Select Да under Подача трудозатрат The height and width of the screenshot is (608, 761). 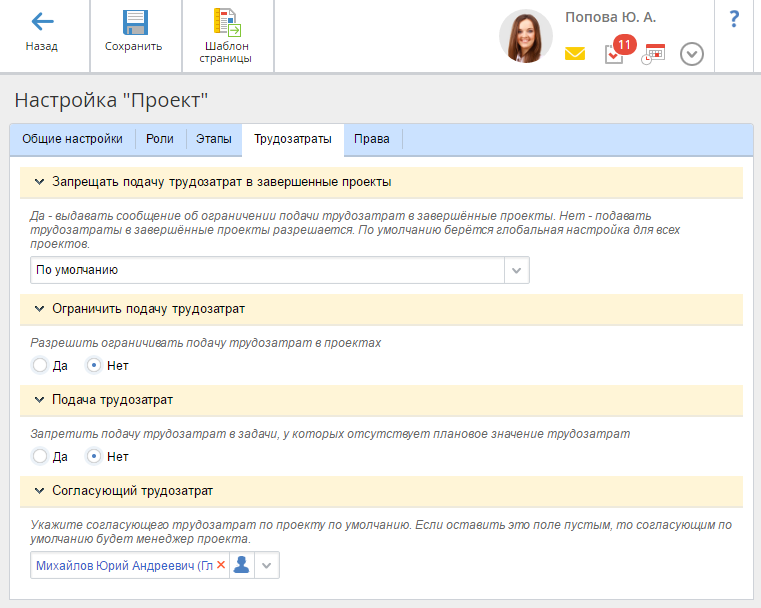[x=40, y=456]
